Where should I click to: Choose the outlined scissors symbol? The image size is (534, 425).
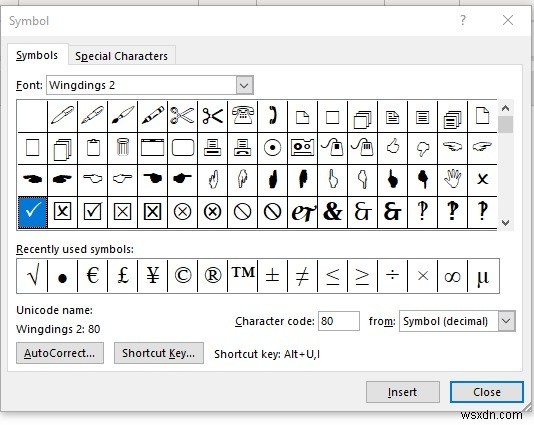tap(182, 116)
